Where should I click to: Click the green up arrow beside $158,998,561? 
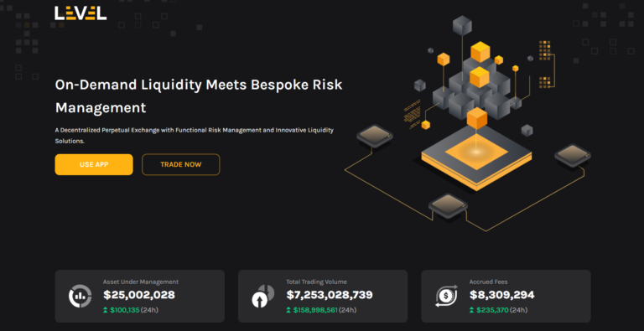288,310
